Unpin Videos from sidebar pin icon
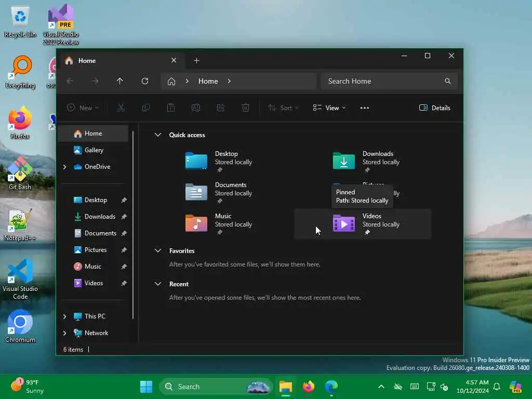This screenshot has width=532, height=399. pos(124,283)
